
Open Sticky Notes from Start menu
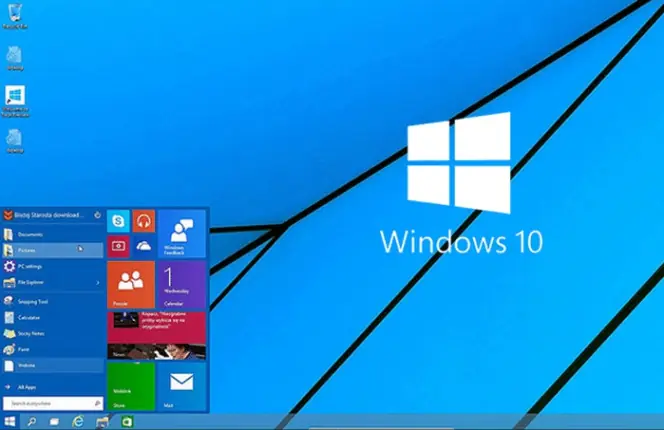[x=53, y=333]
